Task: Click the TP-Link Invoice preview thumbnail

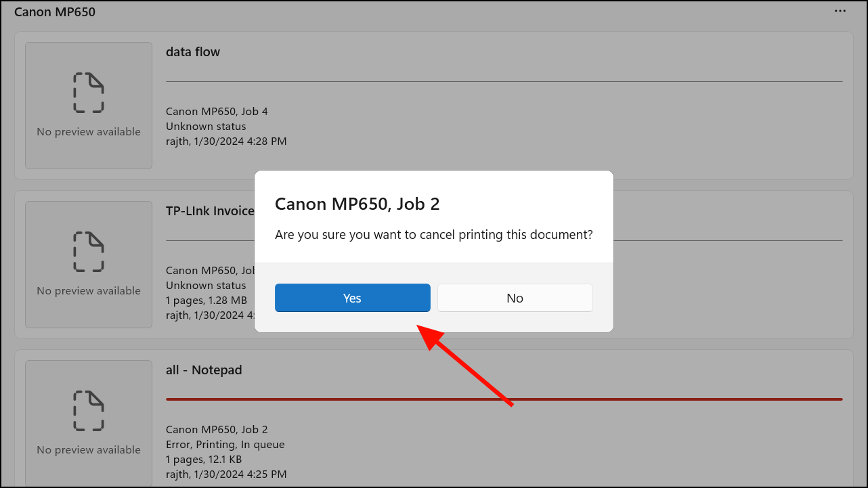Action: tap(89, 265)
